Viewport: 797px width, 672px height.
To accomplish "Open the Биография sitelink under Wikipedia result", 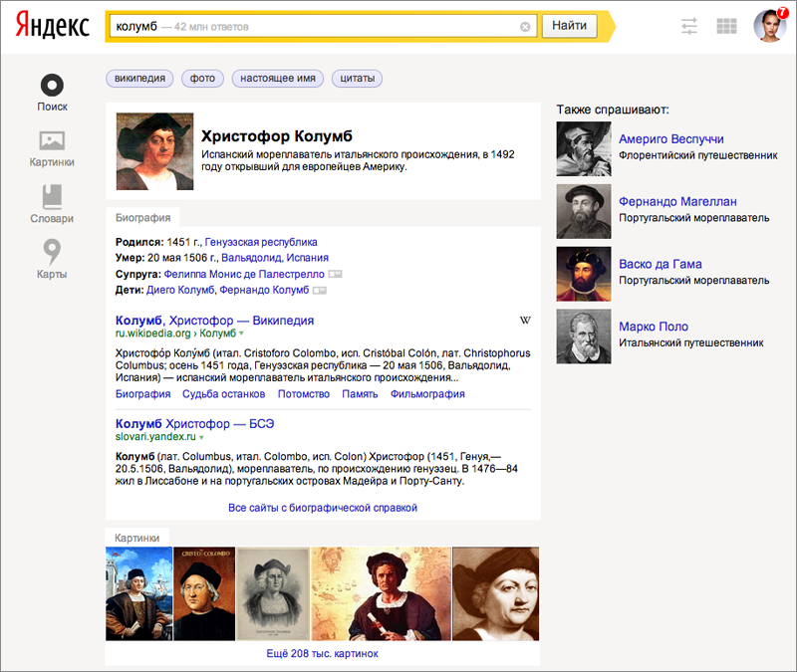I will 142,394.
